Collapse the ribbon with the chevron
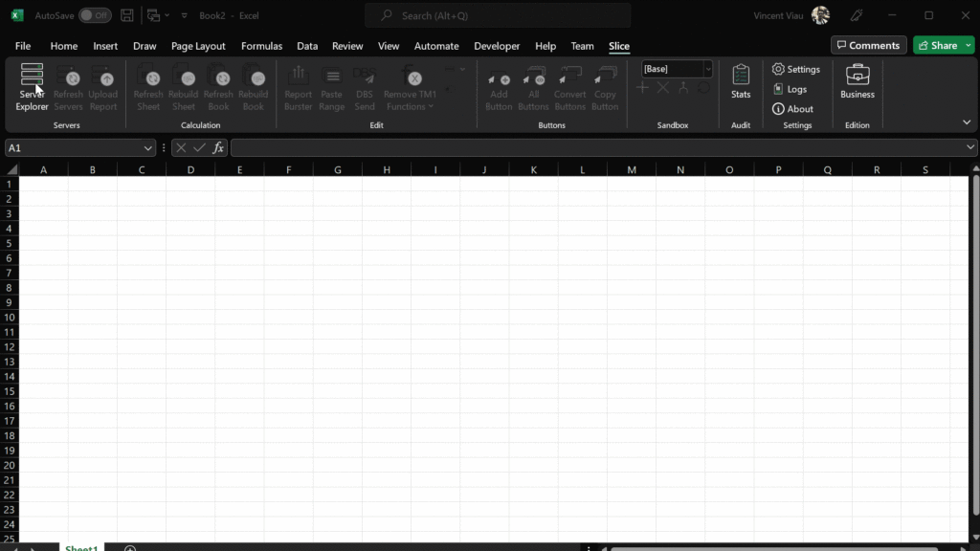Screen dimensions: 980x551 coord(967,122)
